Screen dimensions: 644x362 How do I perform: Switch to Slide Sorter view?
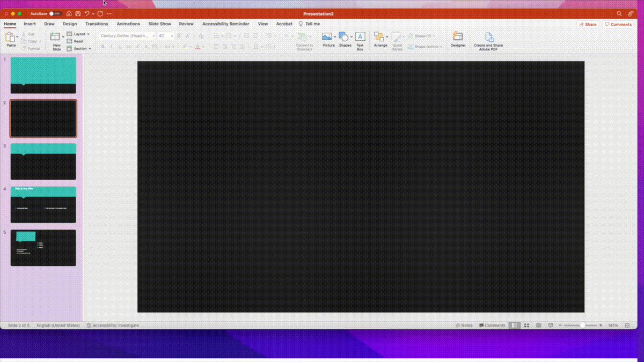tap(526, 325)
